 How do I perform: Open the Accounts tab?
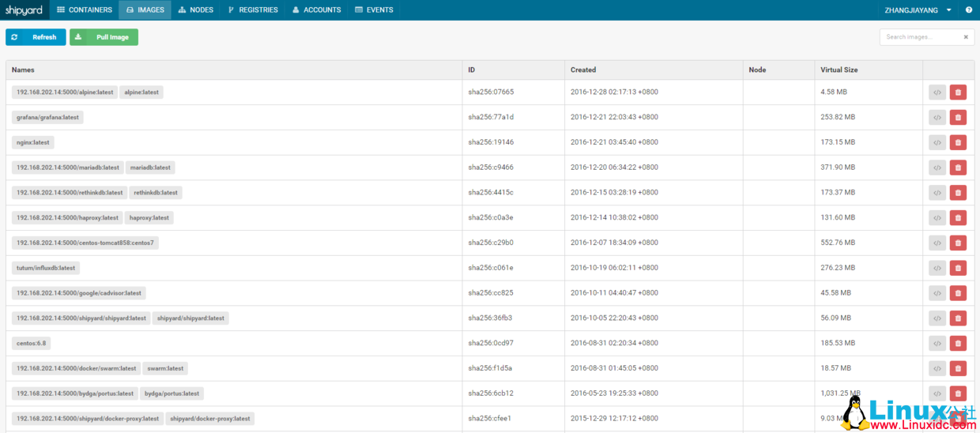(316, 10)
